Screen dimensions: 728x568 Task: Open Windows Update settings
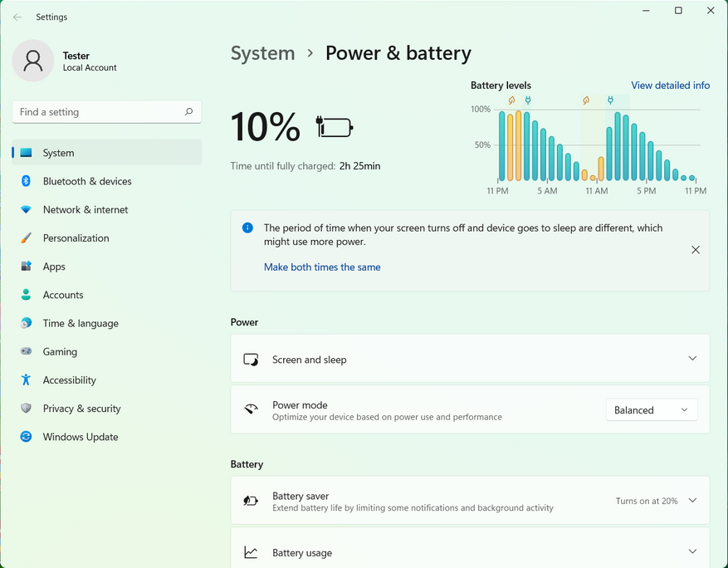coord(81,437)
